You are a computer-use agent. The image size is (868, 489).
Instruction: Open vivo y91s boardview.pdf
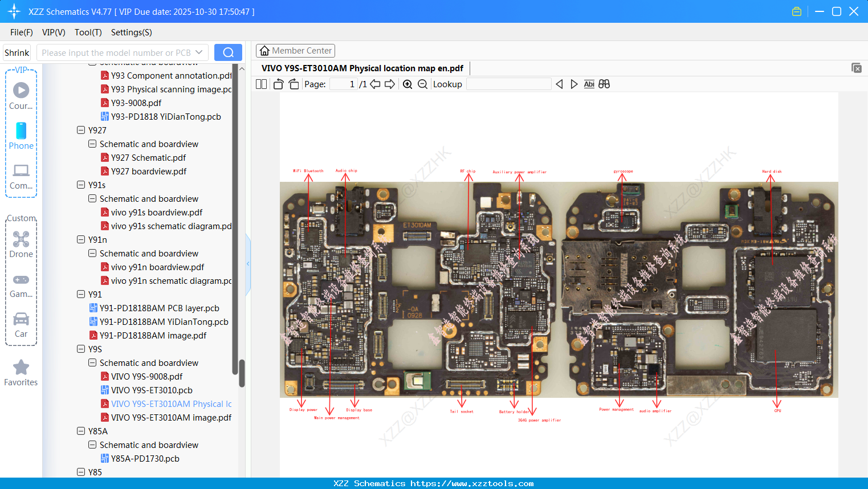tap(152, 212)
